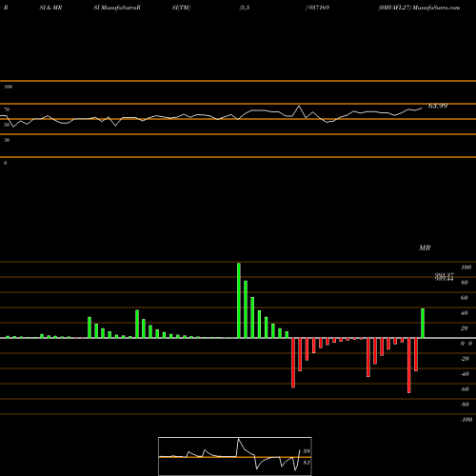Select the RSI axis label 30
Viewport: 476px width, 476px height.
click(7, 140)
